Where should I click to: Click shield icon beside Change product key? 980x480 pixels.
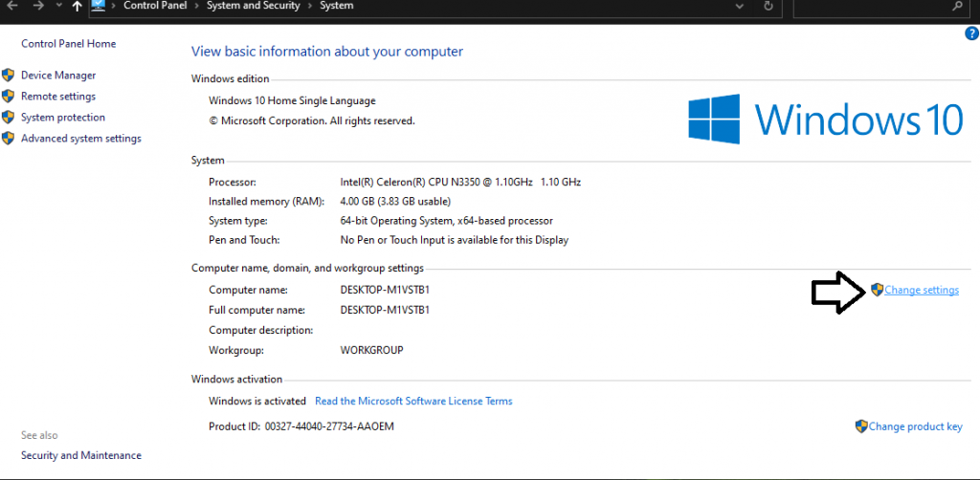(861, 426)
